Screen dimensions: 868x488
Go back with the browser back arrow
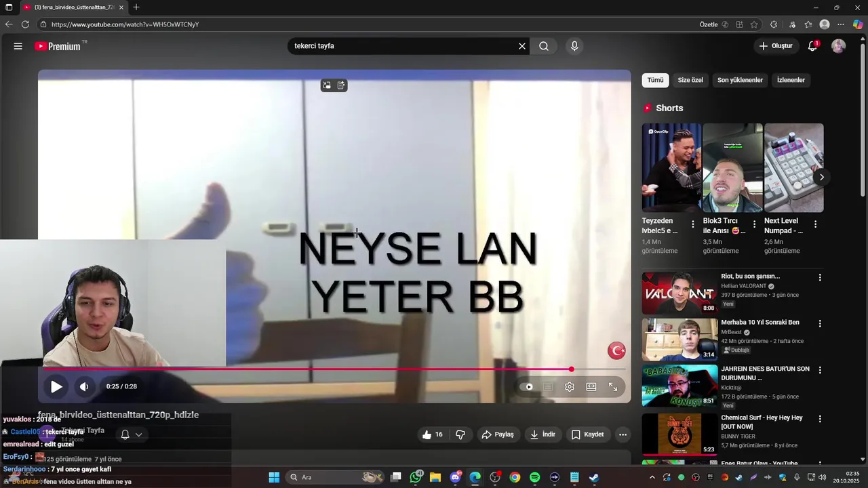click(x=9, y=24)
